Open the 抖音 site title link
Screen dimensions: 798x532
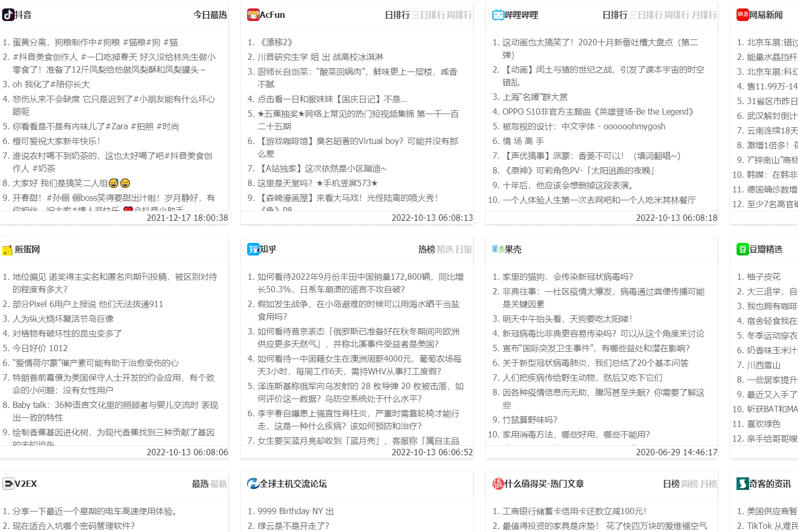pos(23,15)
